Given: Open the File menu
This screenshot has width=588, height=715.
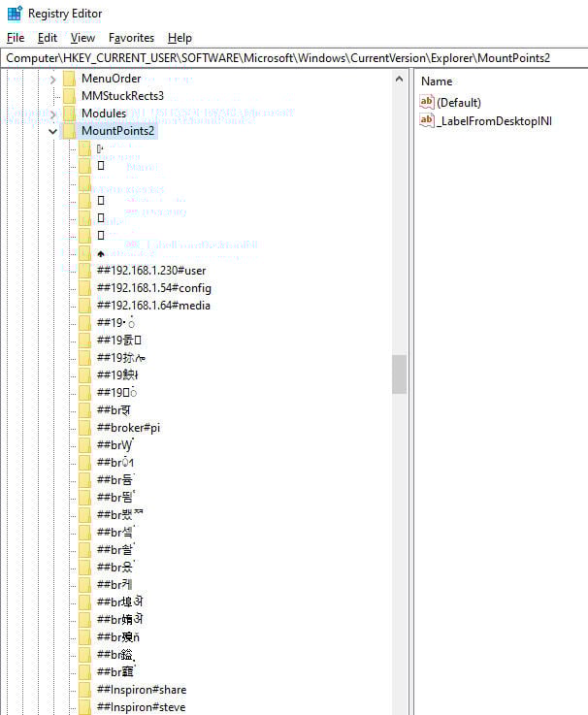Looking at the screenshot, I should pyautogui.click(x=16, y=38).
